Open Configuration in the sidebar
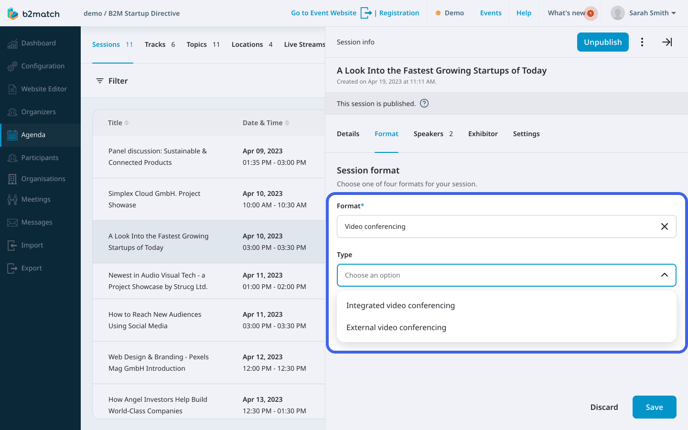The image size is (688, 430). pyautogui.click(x=43, y=66)
